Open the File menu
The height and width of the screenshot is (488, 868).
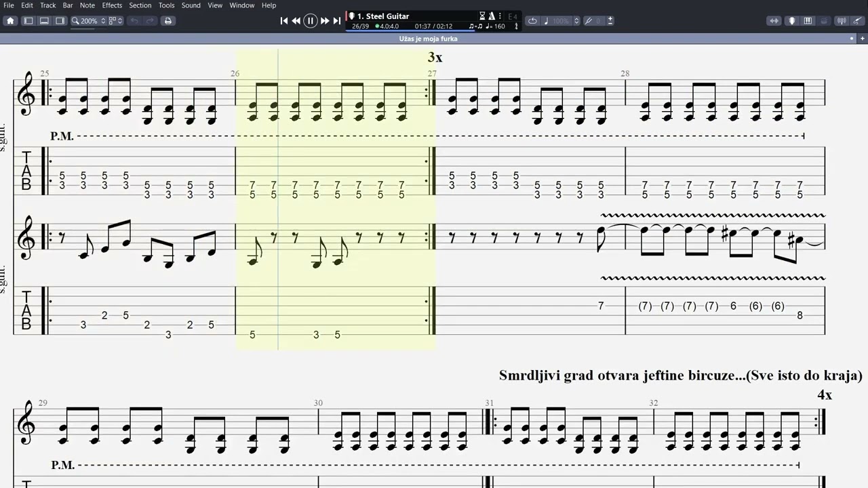(x=9, y=5)
